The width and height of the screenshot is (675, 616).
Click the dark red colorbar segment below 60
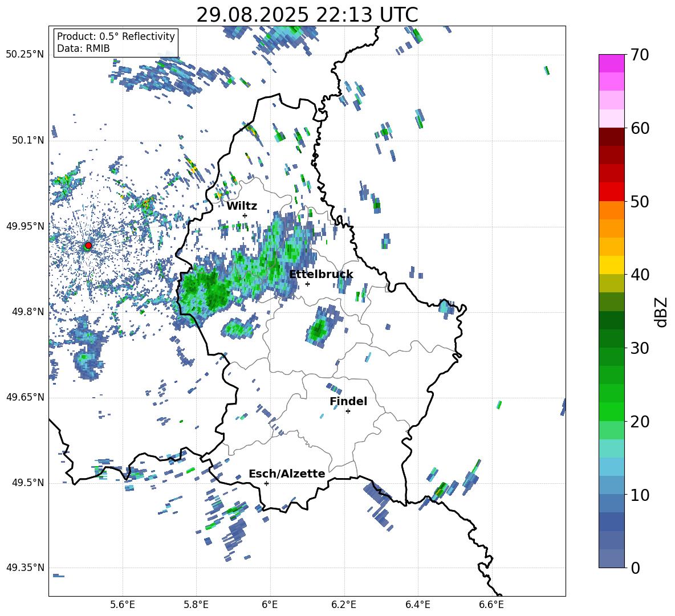coord(611,136)
